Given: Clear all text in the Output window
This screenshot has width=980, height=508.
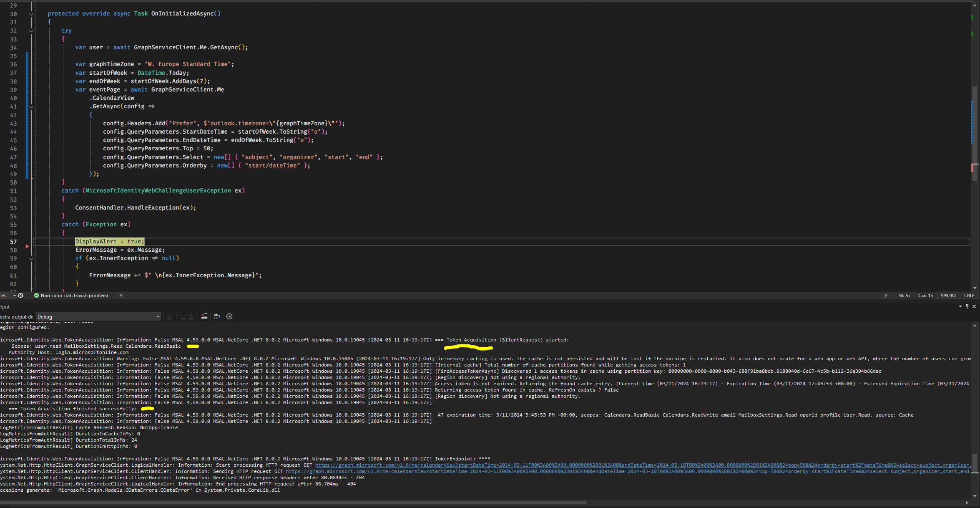Looking at the screenshot, I should point(204,316).
